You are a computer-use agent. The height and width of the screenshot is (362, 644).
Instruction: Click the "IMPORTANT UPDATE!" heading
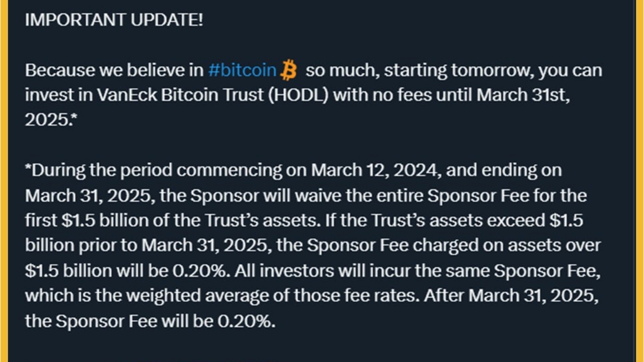pos(114,21)
